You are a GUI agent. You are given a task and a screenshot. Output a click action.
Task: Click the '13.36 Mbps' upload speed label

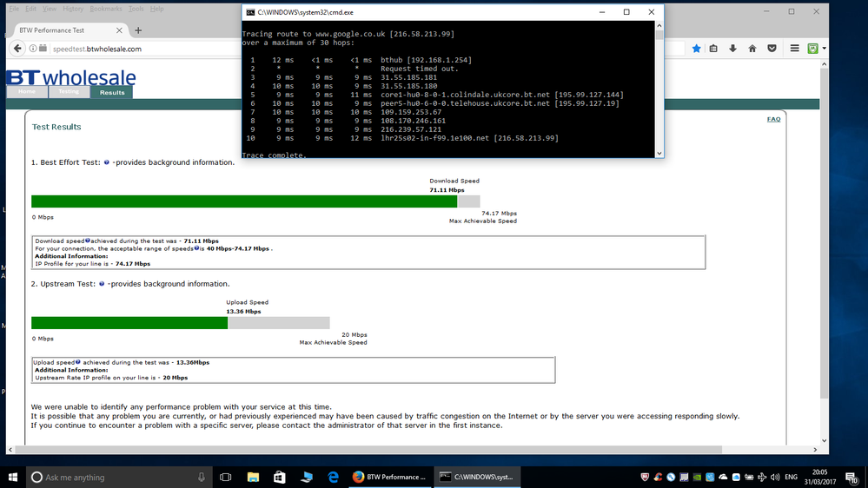point(243,312)
